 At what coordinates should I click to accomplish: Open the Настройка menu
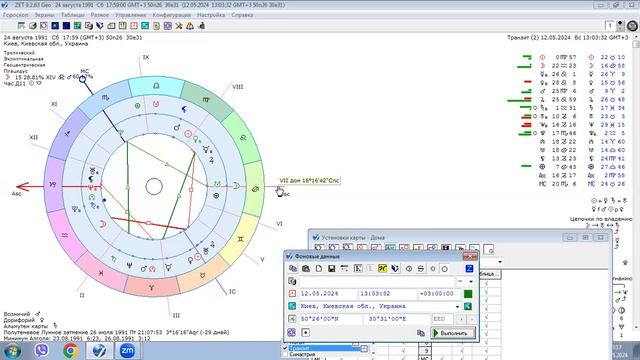click(211, 15)
